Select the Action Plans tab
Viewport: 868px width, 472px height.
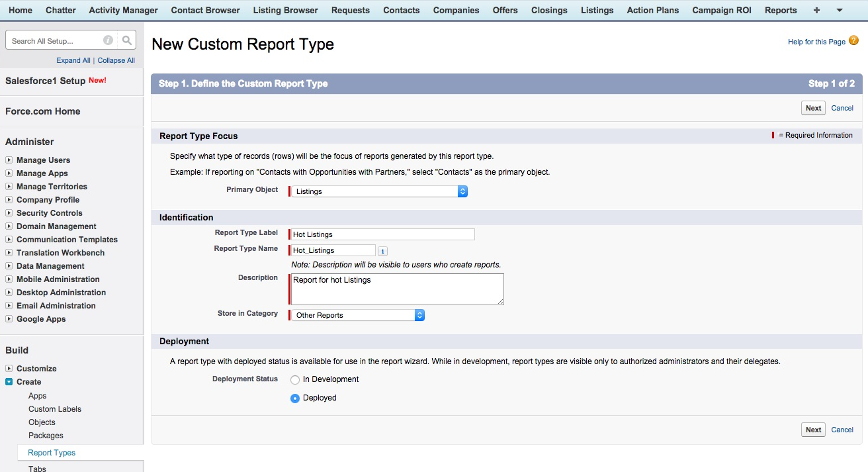[652, 10]
